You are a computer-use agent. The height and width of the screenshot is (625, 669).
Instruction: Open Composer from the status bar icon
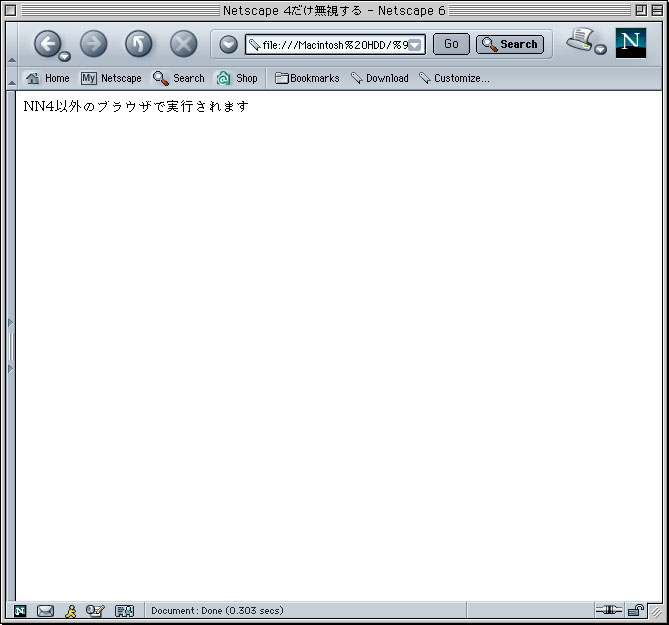pyautogui.click(x=95, y=611)
